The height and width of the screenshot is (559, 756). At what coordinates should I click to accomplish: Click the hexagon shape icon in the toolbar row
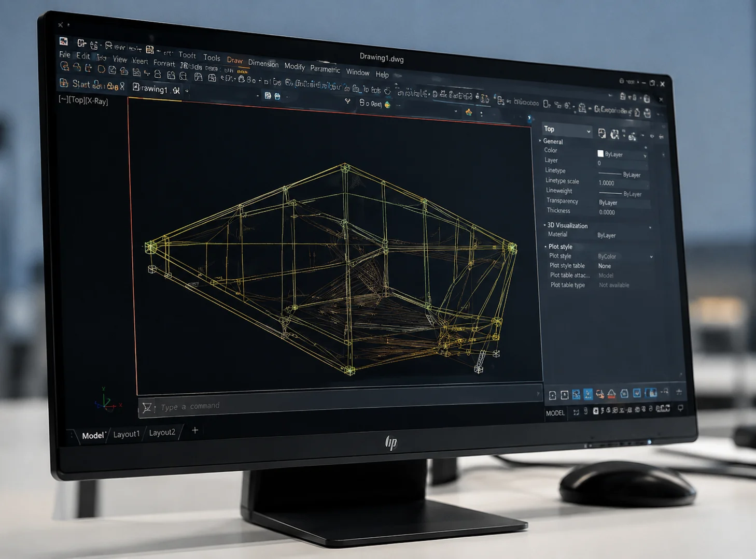pyautogui.click(x=101, y=69)
